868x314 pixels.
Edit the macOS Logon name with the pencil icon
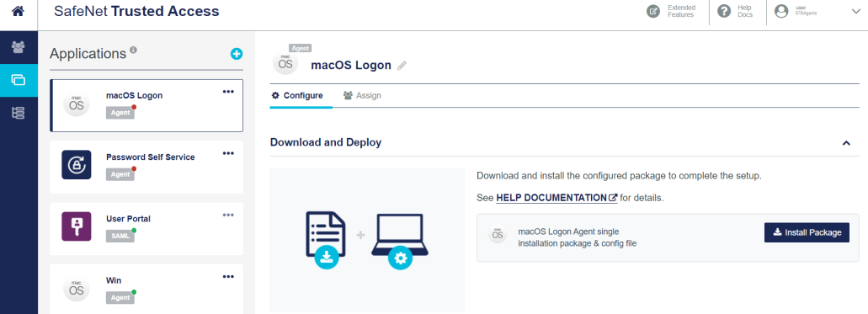click(x=402, y=66)
